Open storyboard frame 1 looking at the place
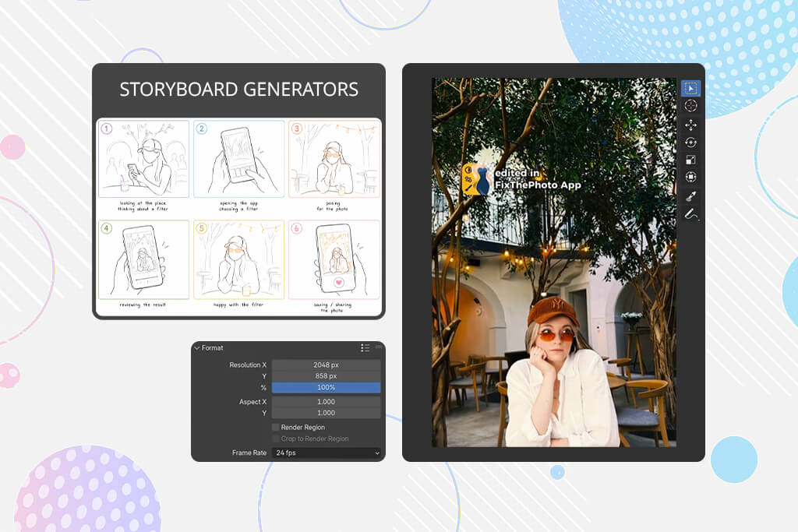The image size is (798, 532). click(x=143, y=159)
